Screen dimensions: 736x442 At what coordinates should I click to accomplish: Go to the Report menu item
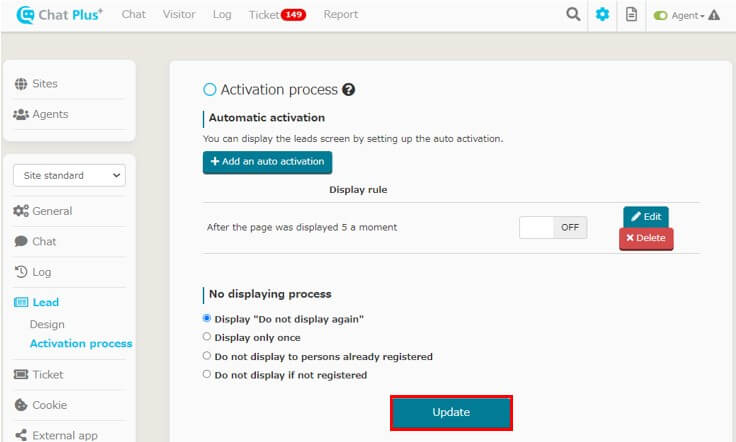pyautogui.click(x=340, y=15)
